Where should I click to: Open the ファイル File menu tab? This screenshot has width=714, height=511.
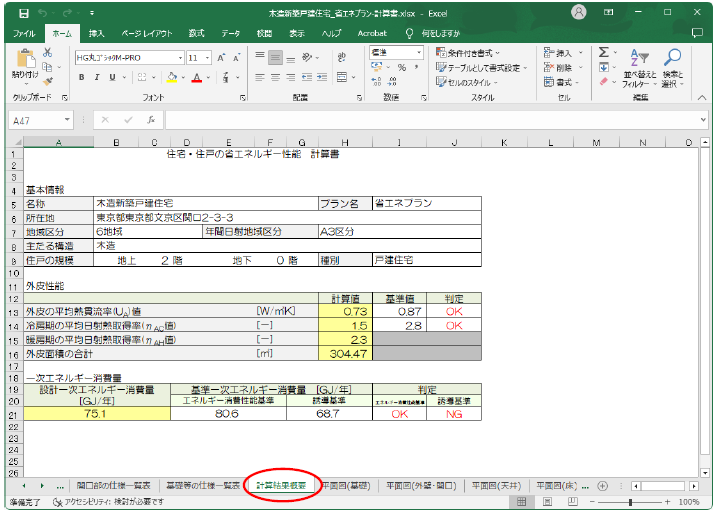click(x=24, y=33)
